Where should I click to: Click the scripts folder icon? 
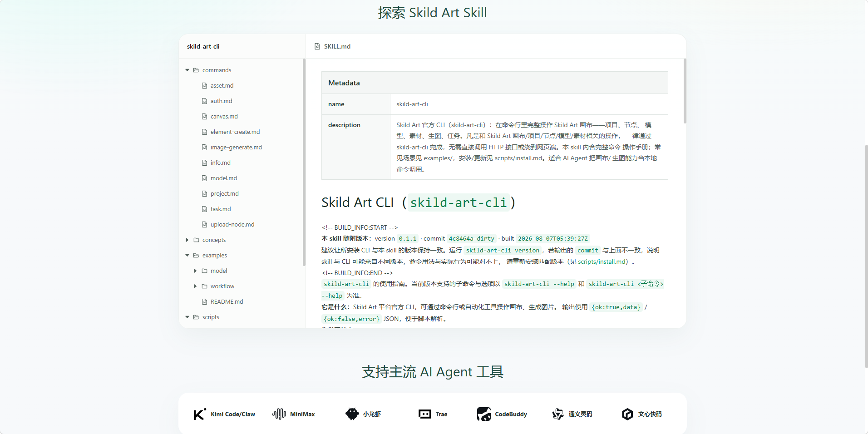click(x=197, y=317)
